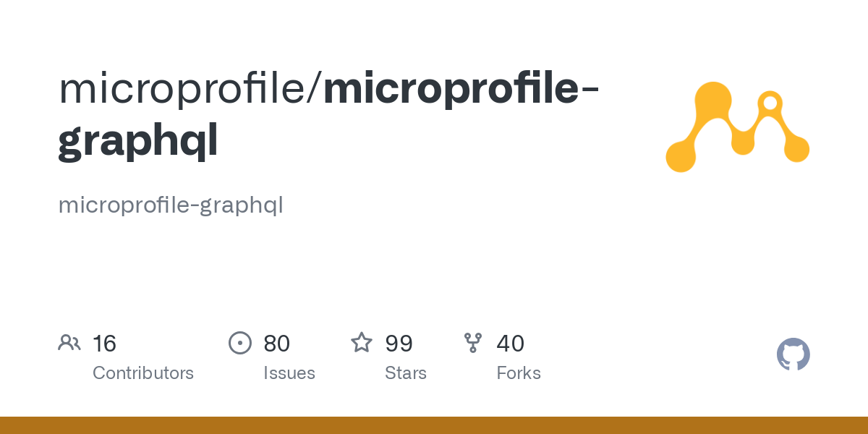
Task: Click the small white circle in the logo
Action: (x=770, y=103)
